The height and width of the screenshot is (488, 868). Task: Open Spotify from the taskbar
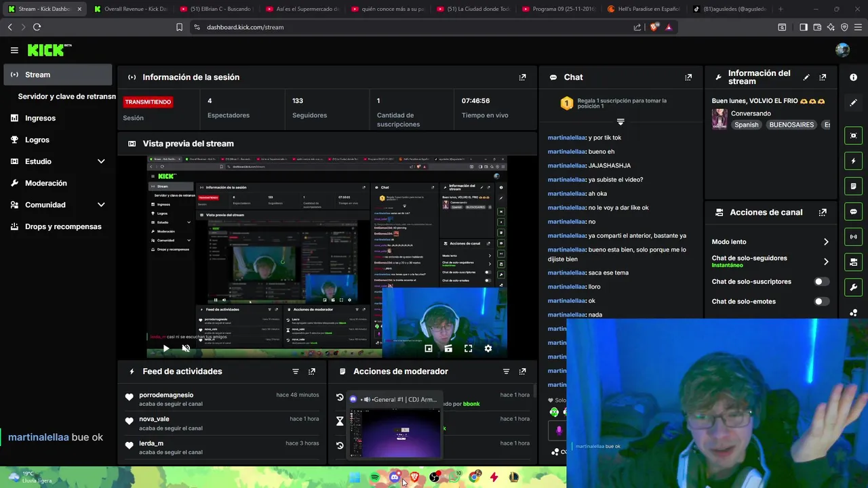tap(375, 478)
